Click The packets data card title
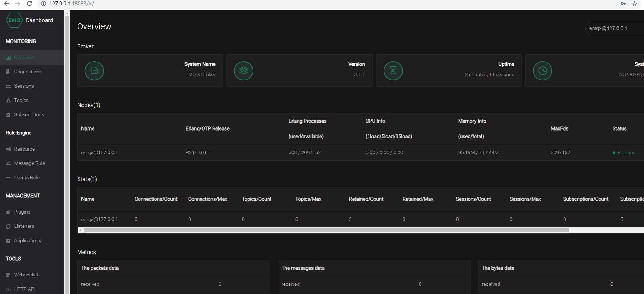 [x=100, y=268]
